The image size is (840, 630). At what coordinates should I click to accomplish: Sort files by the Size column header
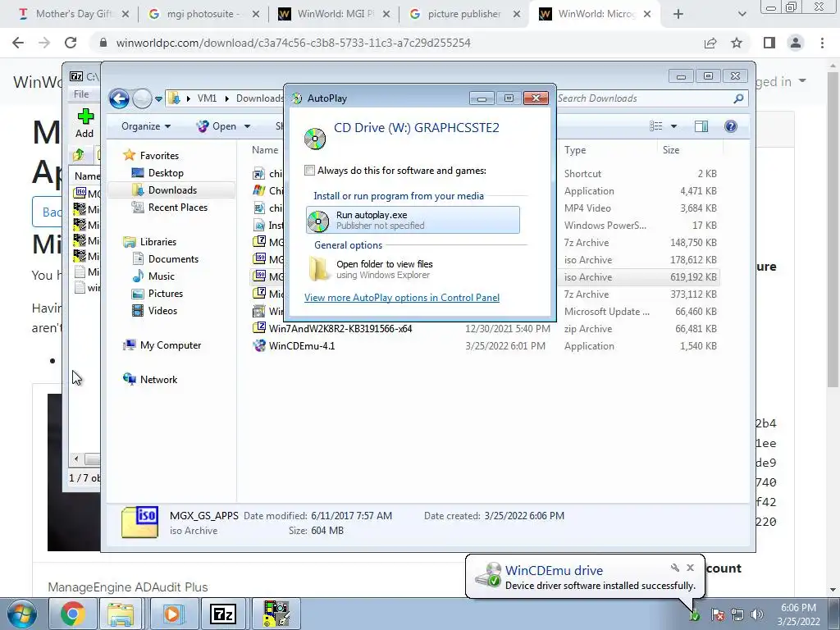tap(671, 150)
